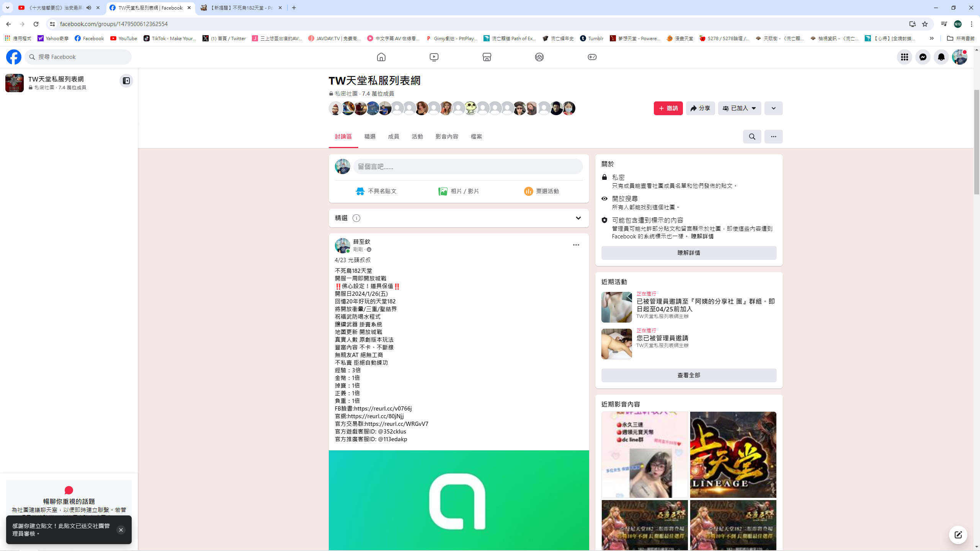Switch to the 檔案 tab
The image size is (980, 551).
[476, 137]
